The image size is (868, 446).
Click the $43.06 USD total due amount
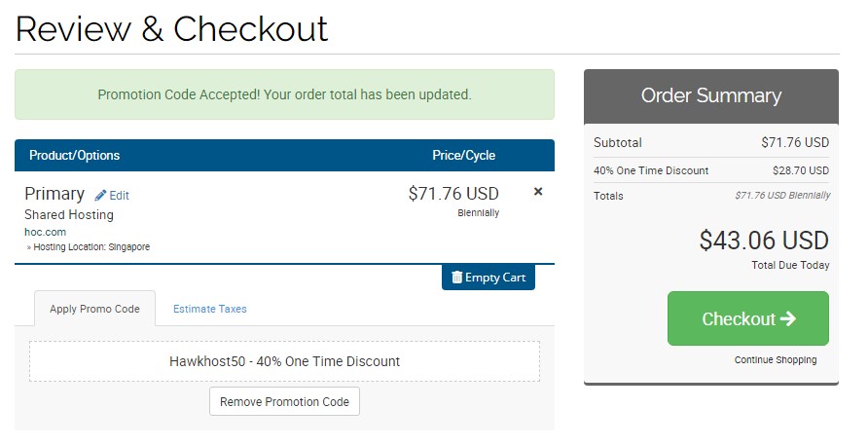click(x=764, y=241)
